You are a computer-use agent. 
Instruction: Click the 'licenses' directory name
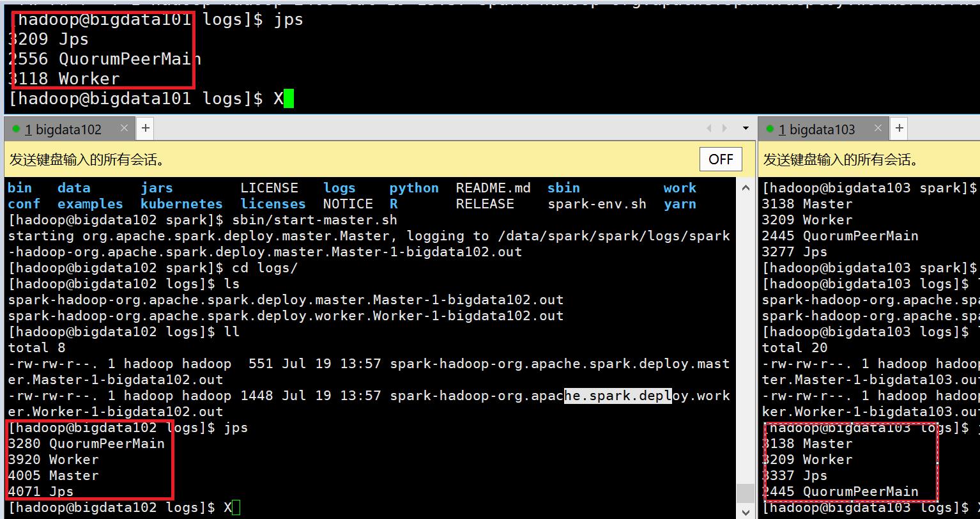[273, 204]
